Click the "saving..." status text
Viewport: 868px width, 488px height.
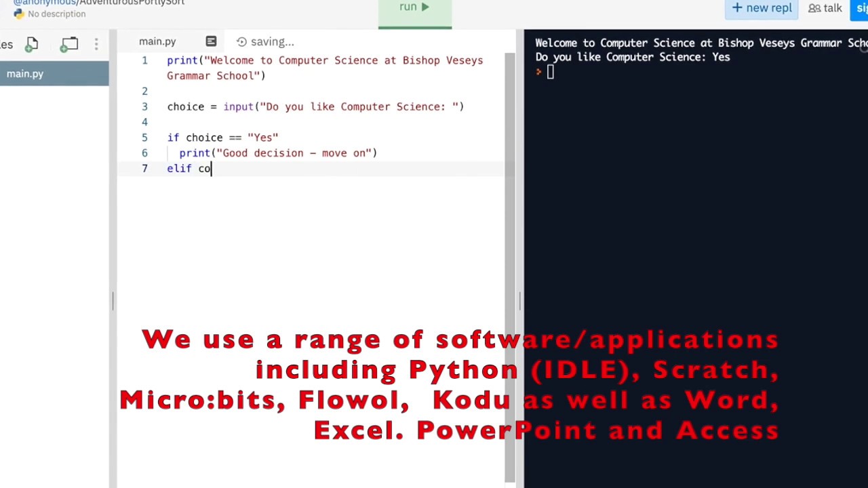(x=272, y=42)
